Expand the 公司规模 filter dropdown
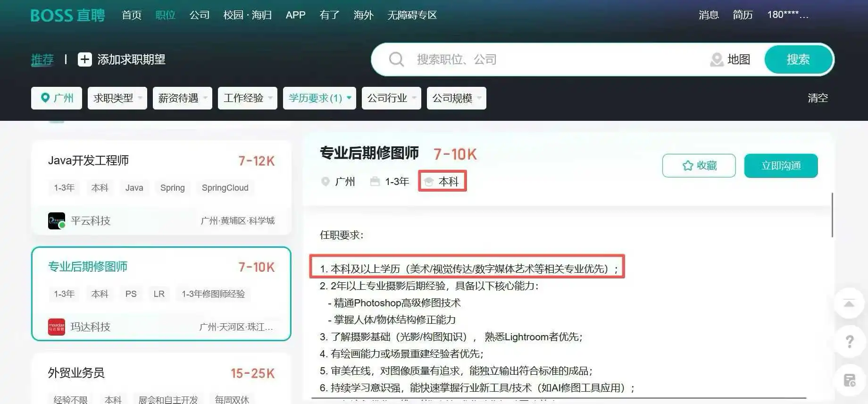Viewport: 868px width, 404px height. pos(457,98)
